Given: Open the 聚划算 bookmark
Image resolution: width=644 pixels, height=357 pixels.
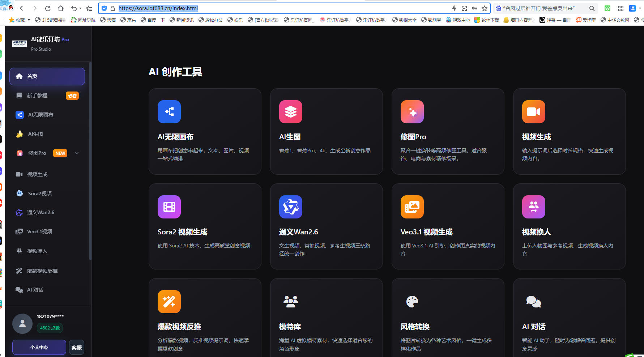Looking at the screenshot, I should point(431,20).
